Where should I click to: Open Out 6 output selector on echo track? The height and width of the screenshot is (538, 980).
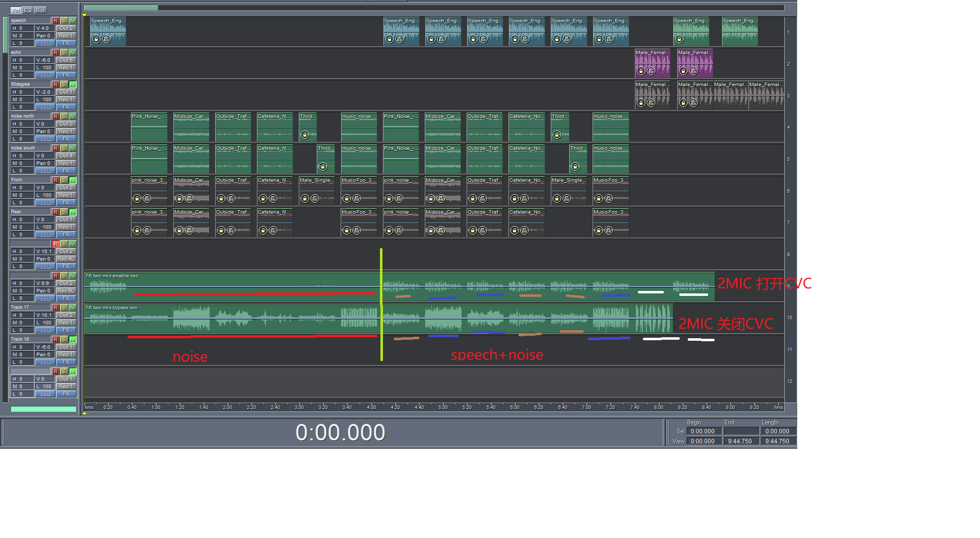pos(66,60)
